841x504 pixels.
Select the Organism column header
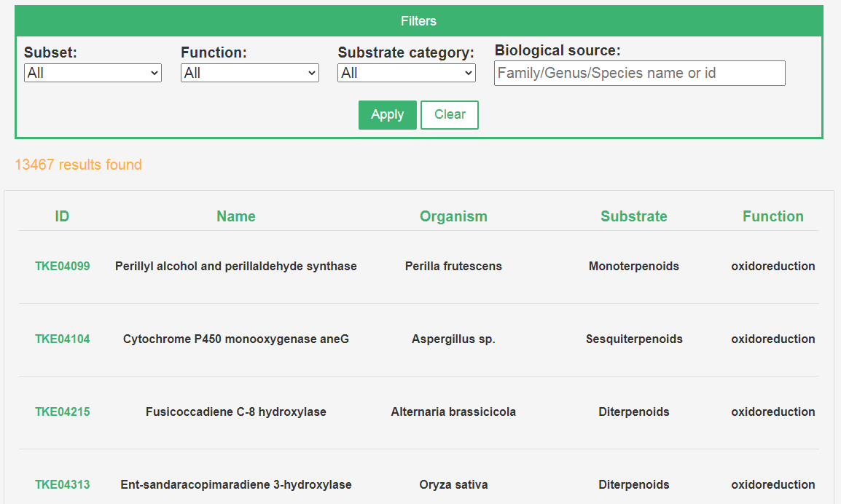pos(453,216)
